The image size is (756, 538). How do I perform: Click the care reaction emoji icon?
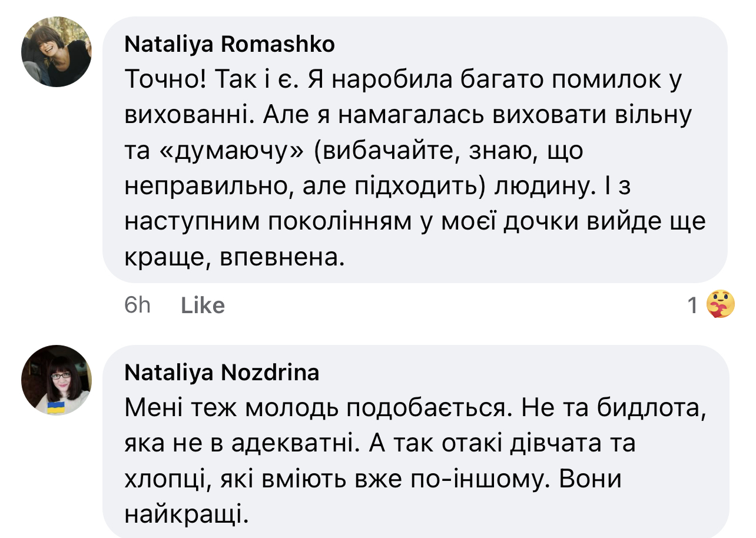pos(720,304)
